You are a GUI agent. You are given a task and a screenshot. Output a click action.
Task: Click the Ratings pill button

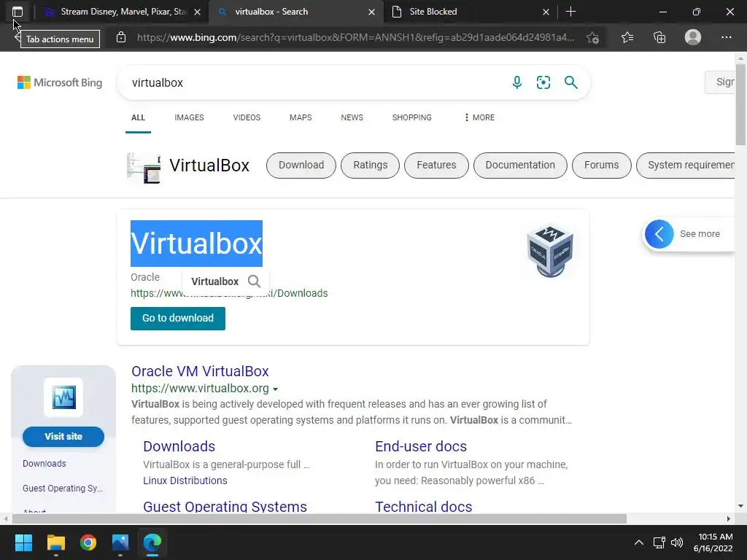pyautogui.click(x=370, y=166)
